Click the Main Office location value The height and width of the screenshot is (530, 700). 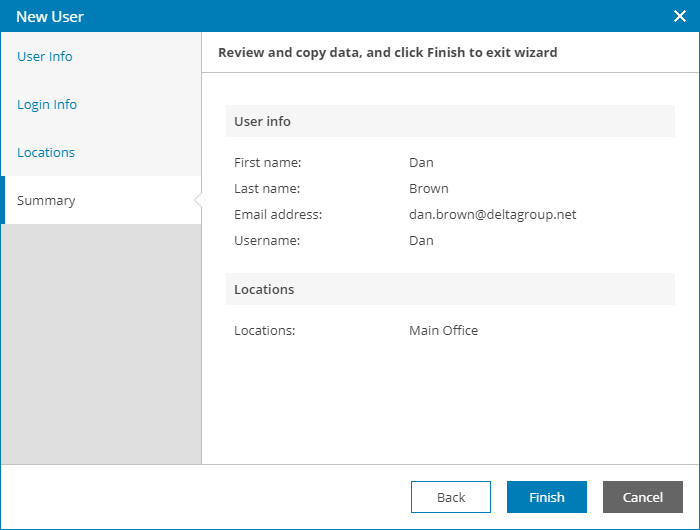pos(443,331)
